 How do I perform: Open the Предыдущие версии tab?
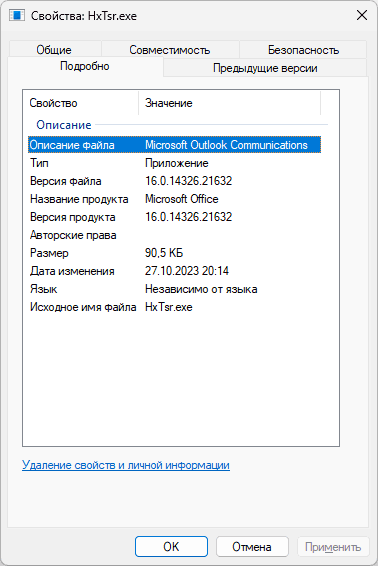coord(265,68)
